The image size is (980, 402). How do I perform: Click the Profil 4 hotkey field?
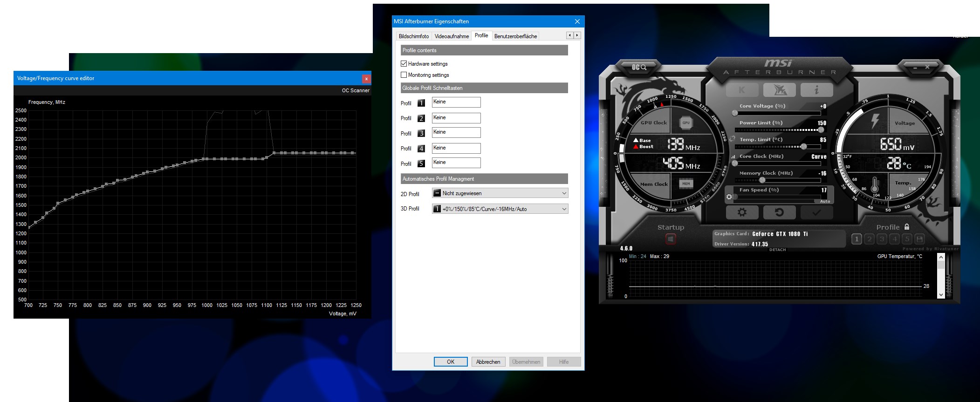456,148
